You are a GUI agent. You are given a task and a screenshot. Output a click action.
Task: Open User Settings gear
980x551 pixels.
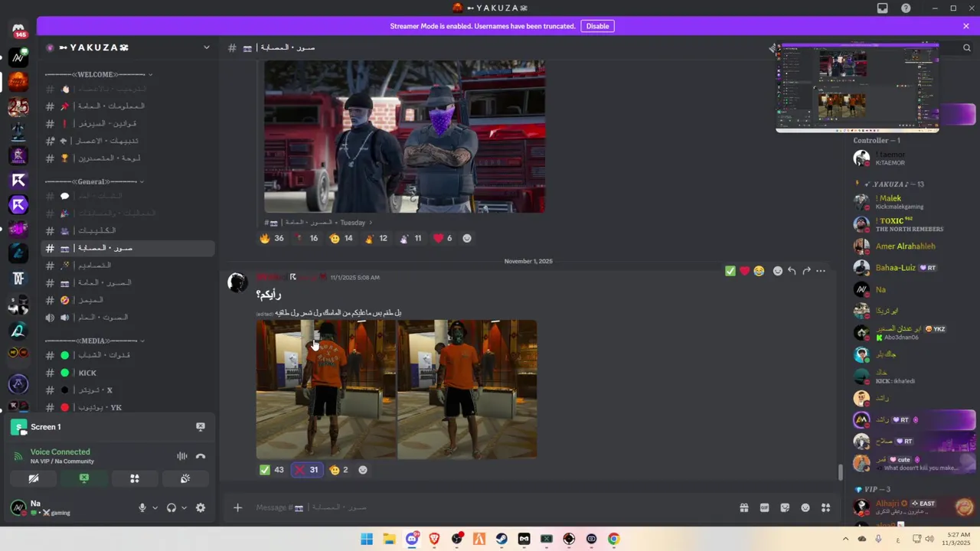coord(201,507)
